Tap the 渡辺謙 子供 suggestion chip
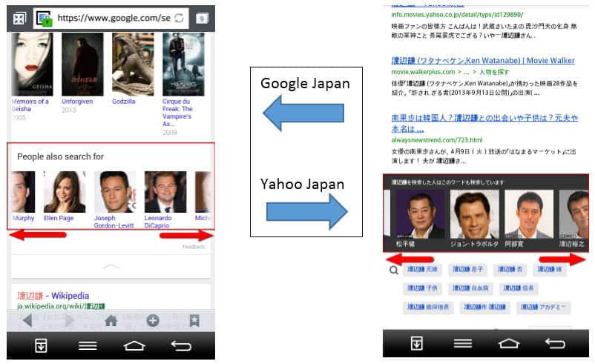This screenshot has height=364, width=595. [422, 288]
